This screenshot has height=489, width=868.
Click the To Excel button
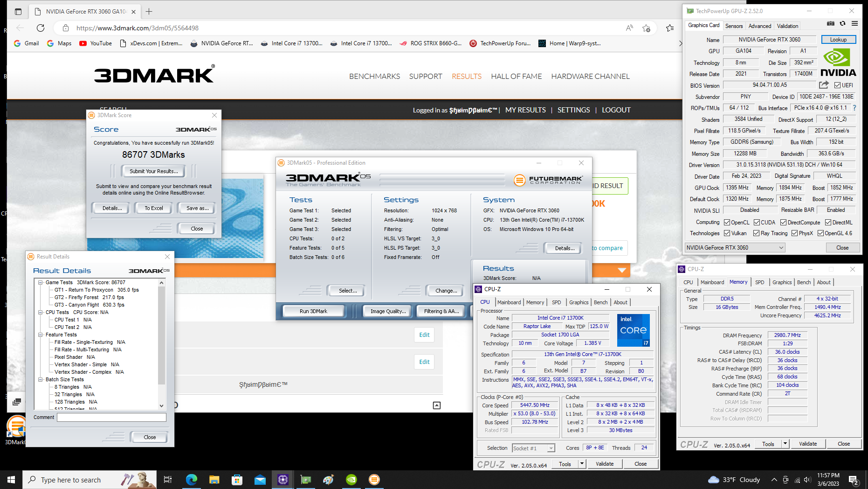tap(153, 208)
